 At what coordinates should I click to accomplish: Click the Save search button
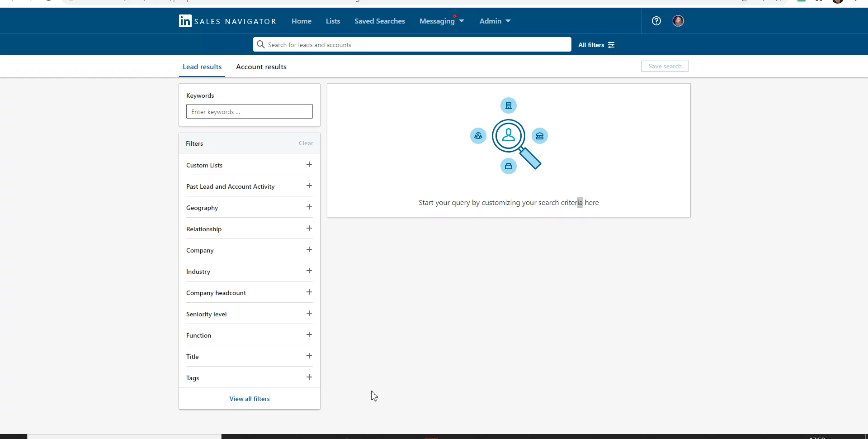click(665, 66)
